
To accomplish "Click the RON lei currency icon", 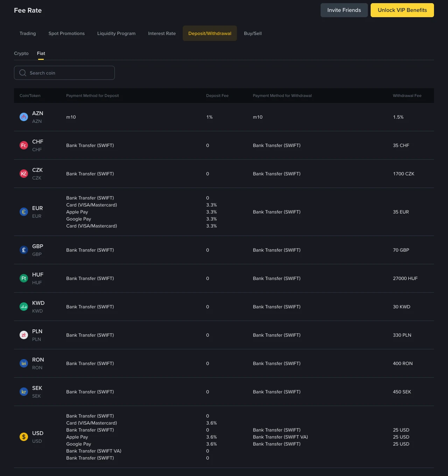I will pyautogui.click(x=24, y=363).
